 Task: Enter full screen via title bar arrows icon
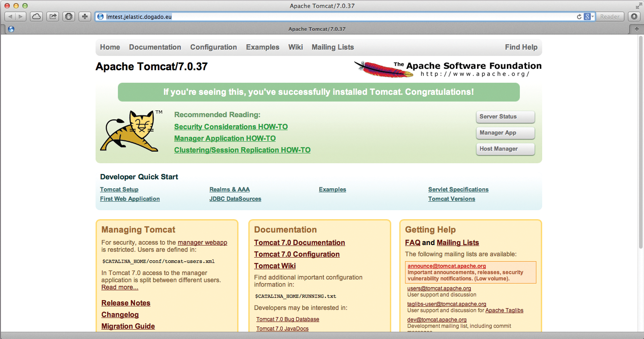click(x=638, y=5)
